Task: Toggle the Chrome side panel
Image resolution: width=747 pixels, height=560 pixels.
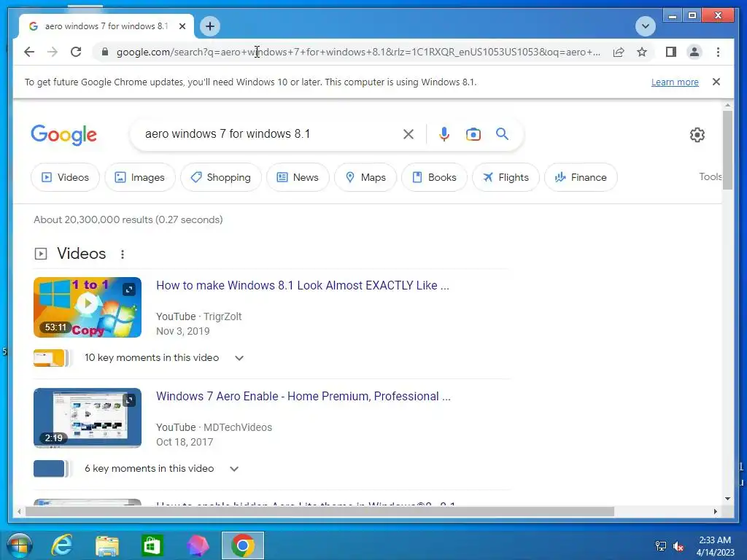Action: (671, 52)
